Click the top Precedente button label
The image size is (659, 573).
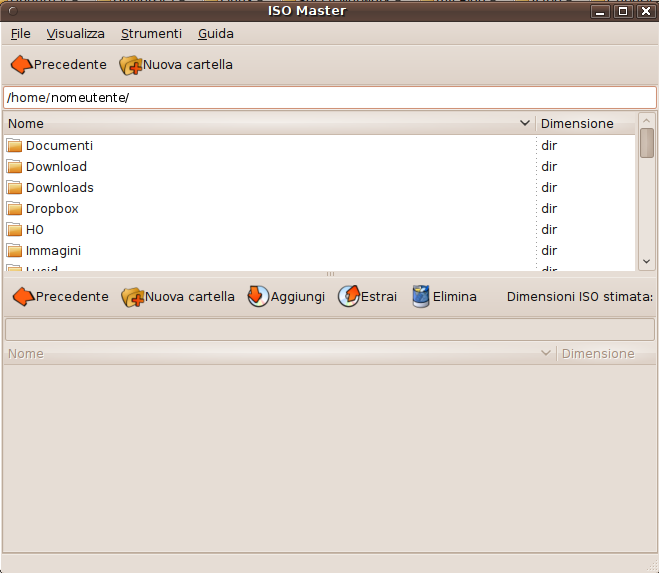(x=70, y=65)
